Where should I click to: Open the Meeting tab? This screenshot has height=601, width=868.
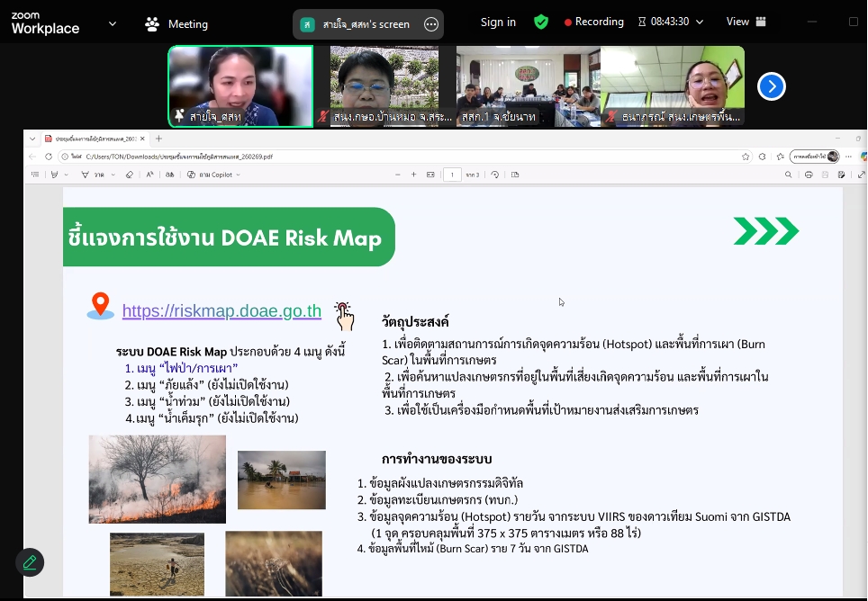pos(176,24)
